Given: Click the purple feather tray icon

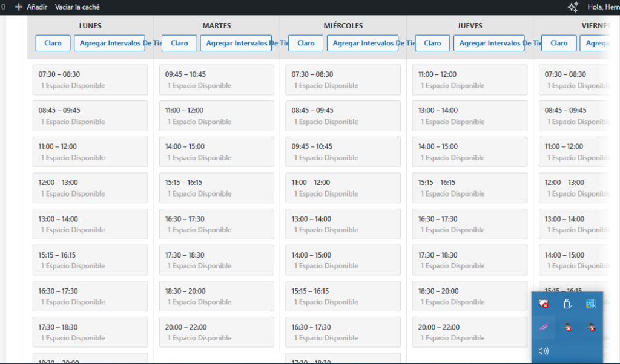Looking at the screenshot, I should (543, 328).
